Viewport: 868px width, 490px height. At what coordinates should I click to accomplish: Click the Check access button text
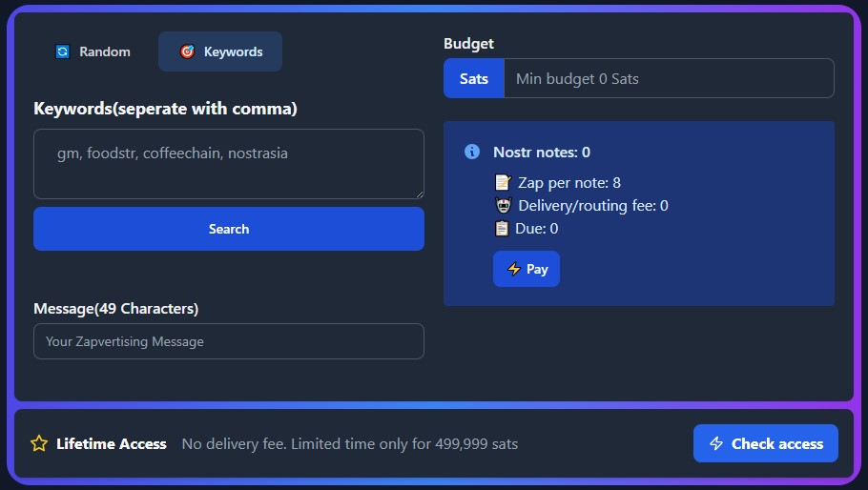tap(776, 443)
